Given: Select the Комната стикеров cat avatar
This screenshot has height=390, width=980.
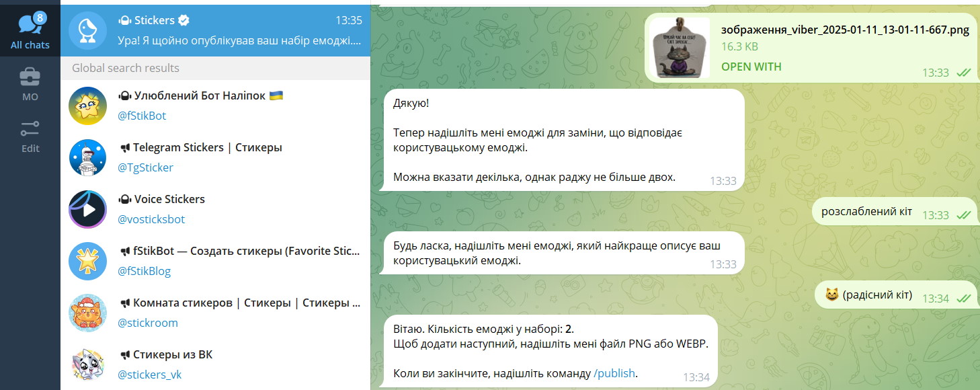Looking at the screenshot, I should [87, 313].
